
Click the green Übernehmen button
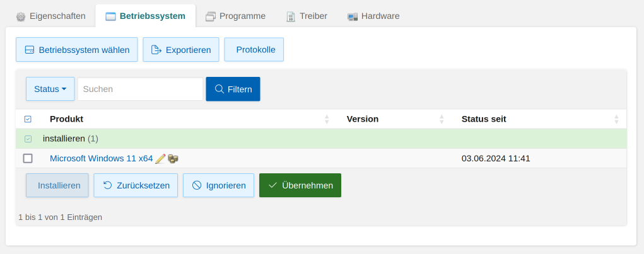(x=300, y=185)
